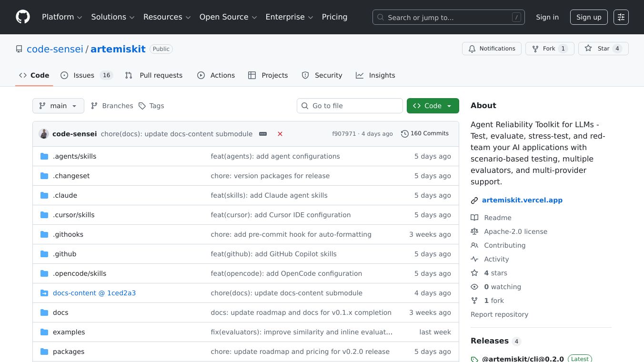644x362 pixels.
Task: Visit artemiskit.vercel.app
Action: point(522,200)
